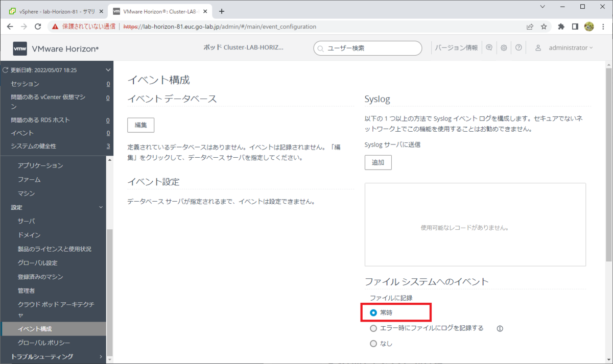This screenshot has width=613, height=364.
Task: Click the browser address bar URL
Action: pyautogui.click(x=220, y=27)
